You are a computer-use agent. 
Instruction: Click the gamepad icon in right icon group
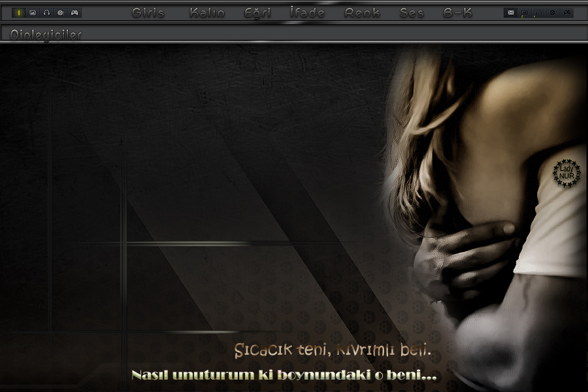(567, 12)
